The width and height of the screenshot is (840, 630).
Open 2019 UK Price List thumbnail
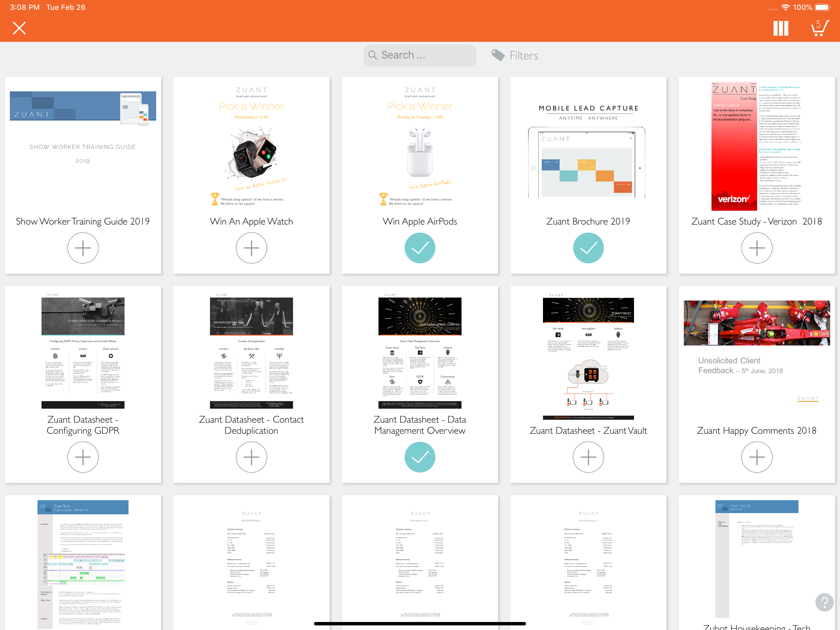click(420, 565)
